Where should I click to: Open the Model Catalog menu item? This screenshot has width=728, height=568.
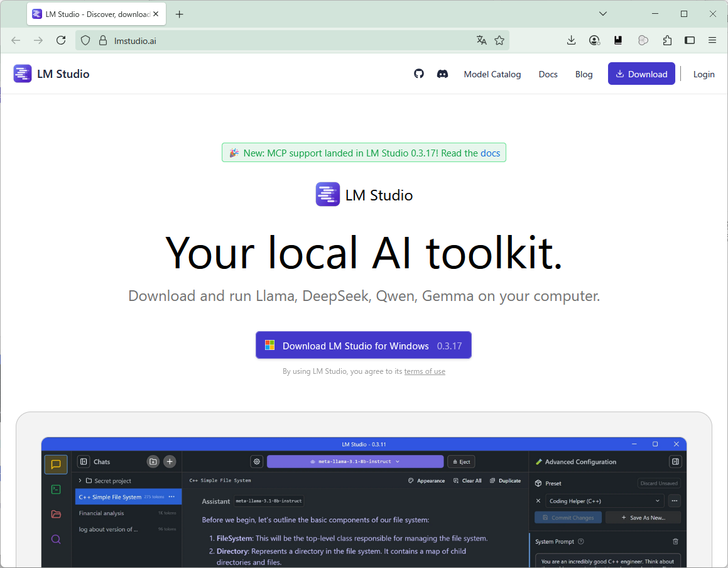pos(492,74)
